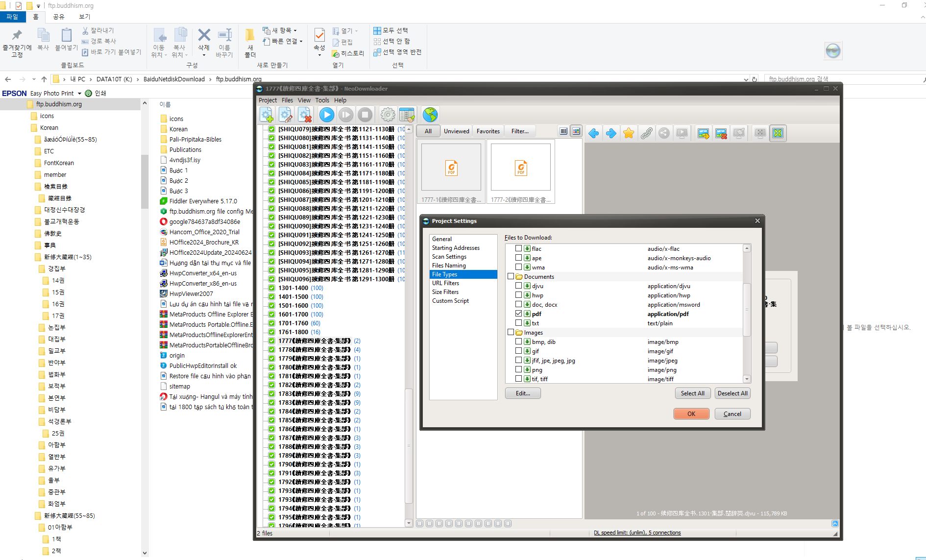This screenshot has height=560, width=926.
Task: Start download with the blue Play button
Action: [x=326, y=115]
